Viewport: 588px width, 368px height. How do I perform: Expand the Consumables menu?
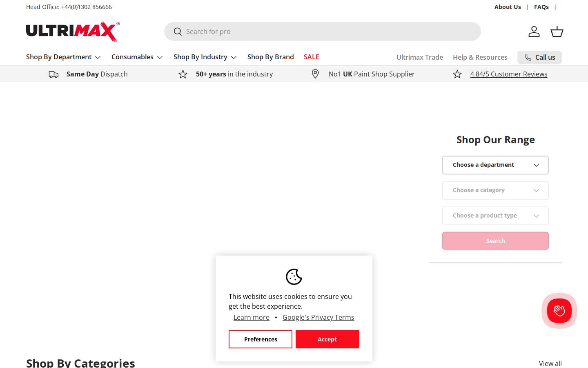[x=137, y=57]
